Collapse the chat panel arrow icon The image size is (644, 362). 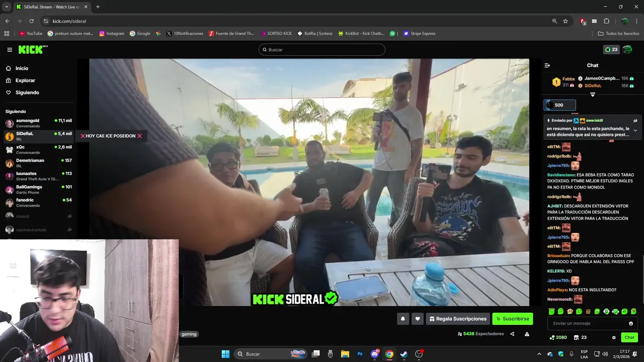[x=547, y=65]
